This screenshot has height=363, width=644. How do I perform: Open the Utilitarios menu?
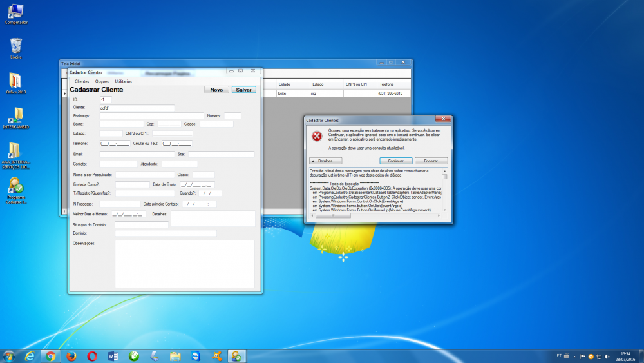(x=123, y=81)
